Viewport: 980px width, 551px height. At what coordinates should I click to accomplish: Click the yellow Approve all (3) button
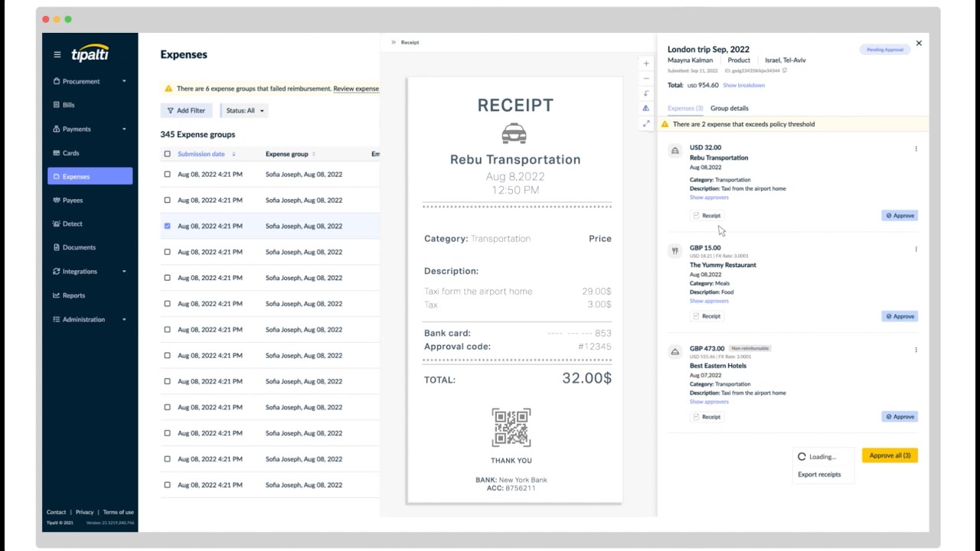(x=890, y=455)
